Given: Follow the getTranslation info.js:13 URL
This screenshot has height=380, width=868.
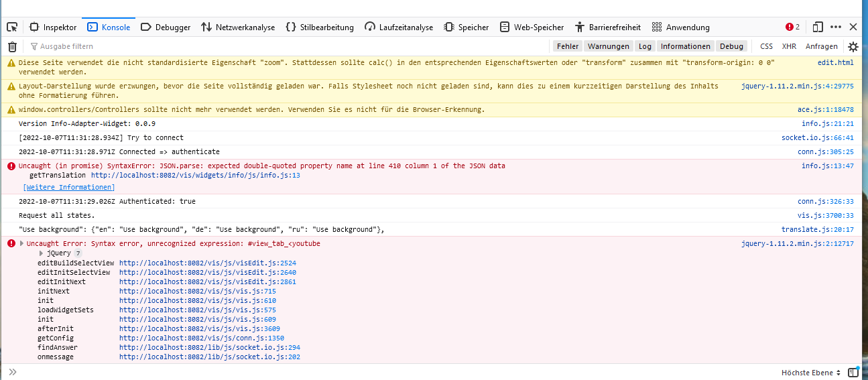Looking at the screenshot, I should click(x=196, y=175).
